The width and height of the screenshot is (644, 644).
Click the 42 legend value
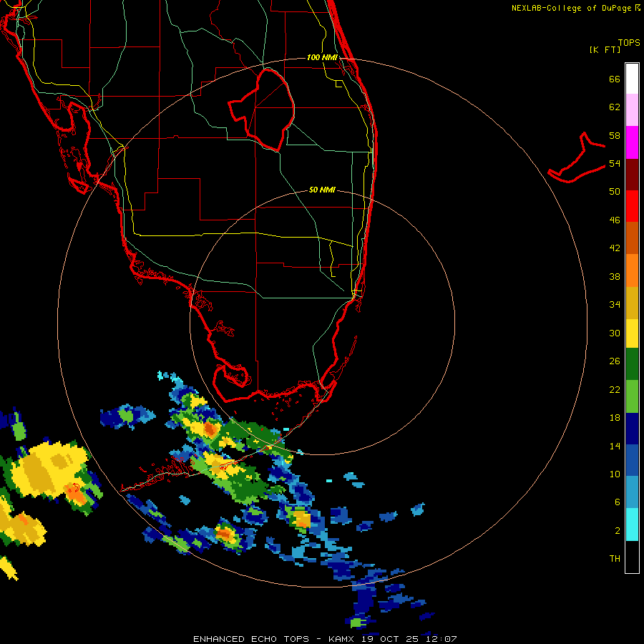tap(615, 248)
